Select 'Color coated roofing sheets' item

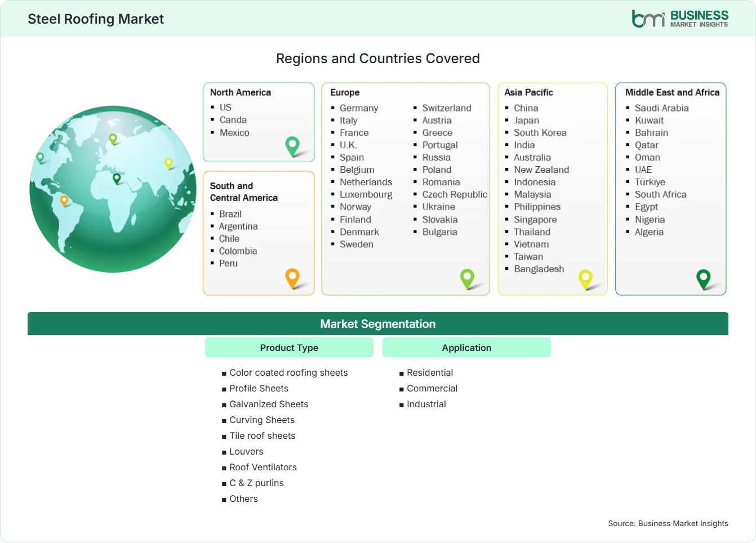(288, 372)
